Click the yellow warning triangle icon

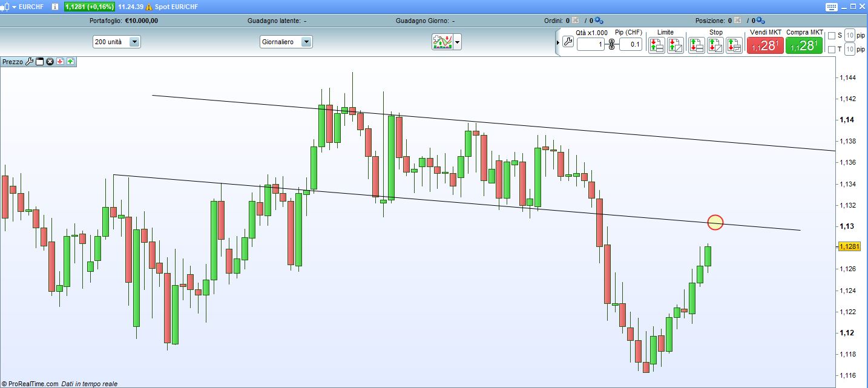(x=149, y=7)
